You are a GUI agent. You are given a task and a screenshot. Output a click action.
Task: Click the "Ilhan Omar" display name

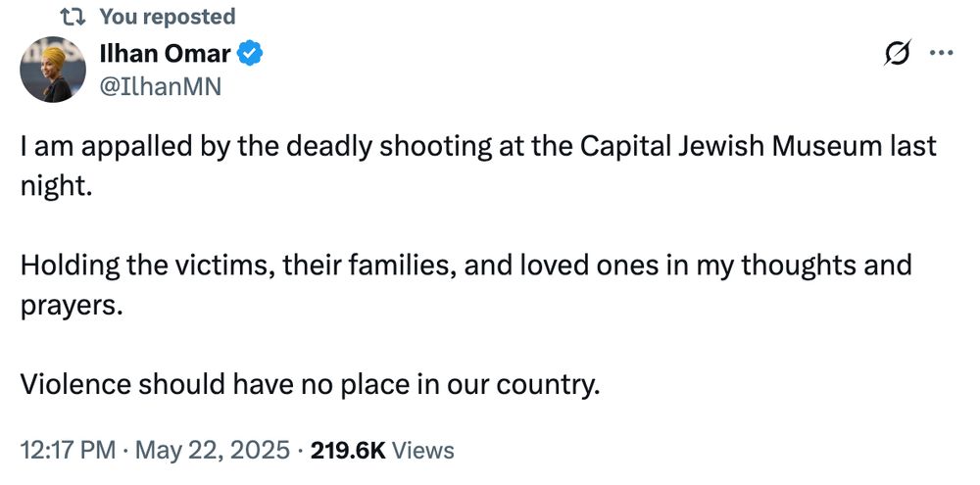click(x=165, y=54)
